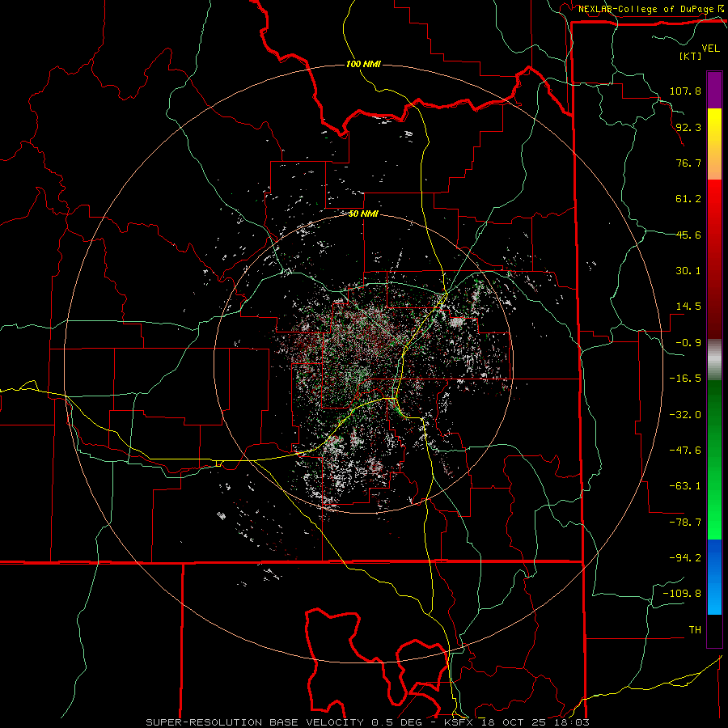Click the Super-Resolution Base Velocity caption
Viewport: 728px width, 728px height.
pyautogui.click(x=368, y=722)
